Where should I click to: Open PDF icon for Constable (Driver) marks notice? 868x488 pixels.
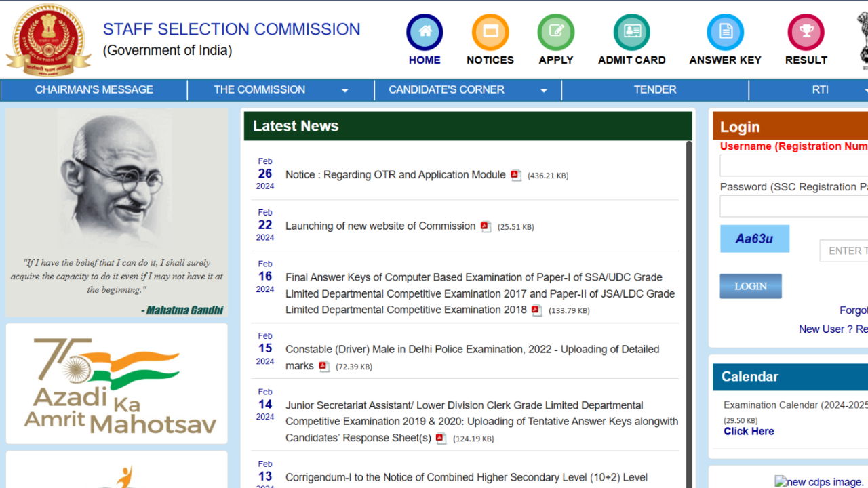click(x=324, y=367)
